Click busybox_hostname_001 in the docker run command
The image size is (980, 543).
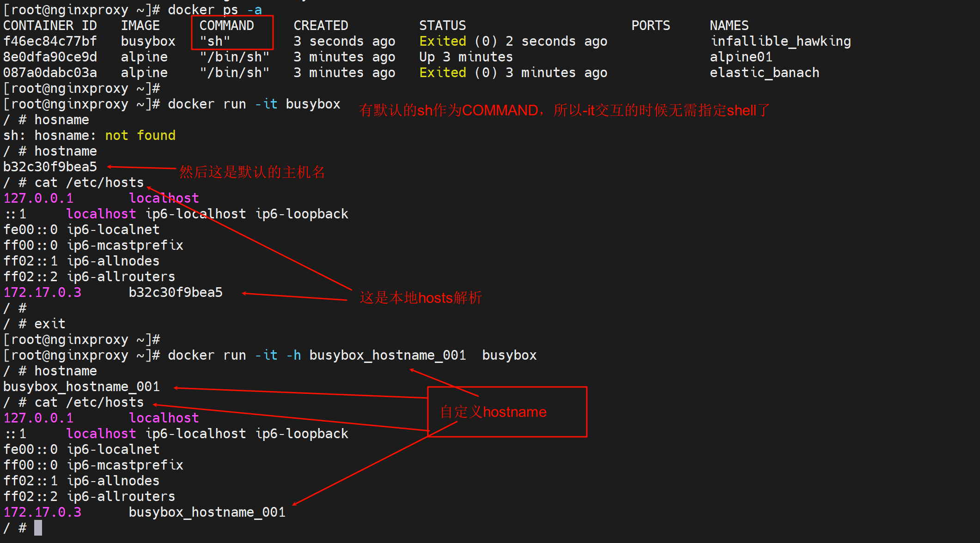point(387,355)
